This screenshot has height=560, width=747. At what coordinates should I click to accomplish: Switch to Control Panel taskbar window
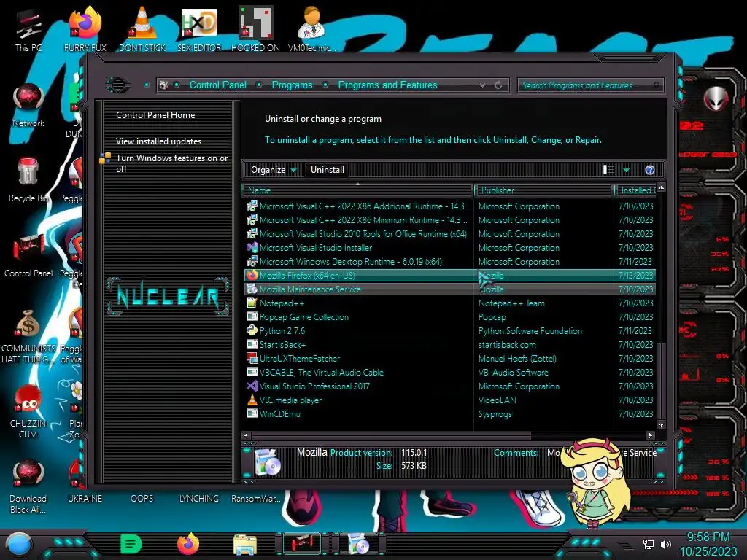[x=302, y=544]
